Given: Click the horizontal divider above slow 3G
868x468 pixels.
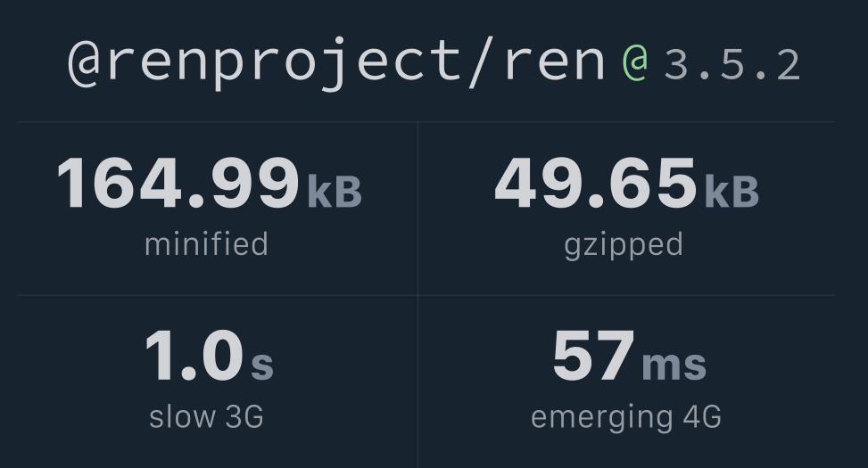Looking at the screenshot, I should pyautogui.click(x=214, y=295).
